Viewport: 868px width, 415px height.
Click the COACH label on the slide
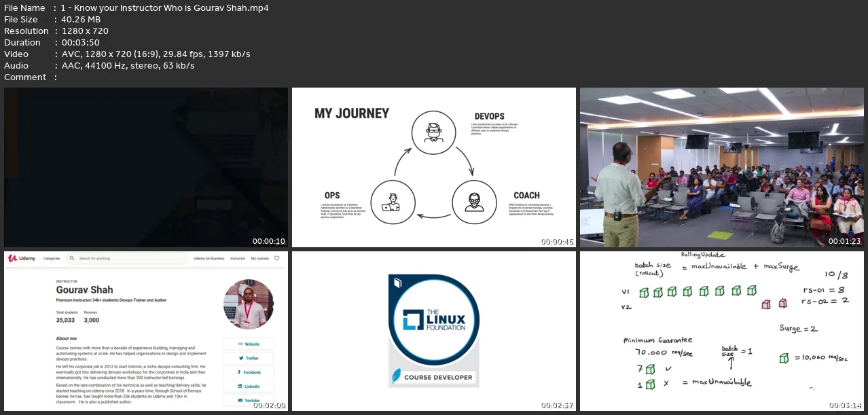(526, 196)
